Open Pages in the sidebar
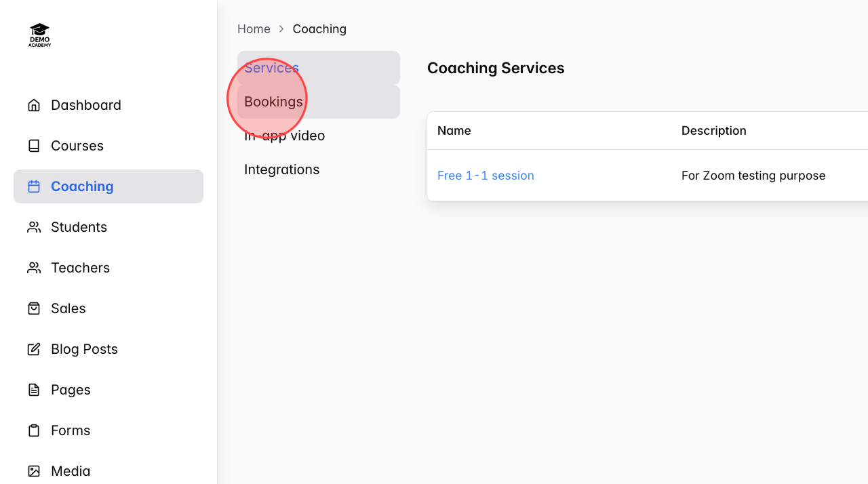Viewport: 868px width, 484px height. click(x=108, y=390)
